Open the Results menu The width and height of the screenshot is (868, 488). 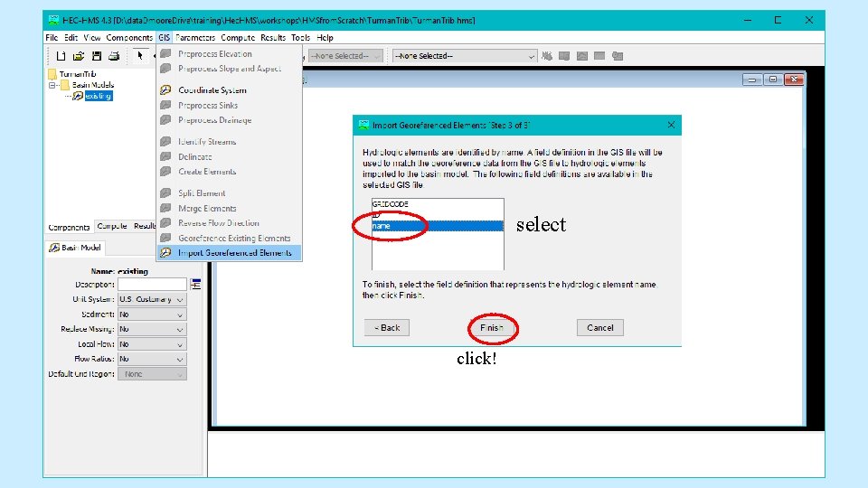(x=273, y=38)
